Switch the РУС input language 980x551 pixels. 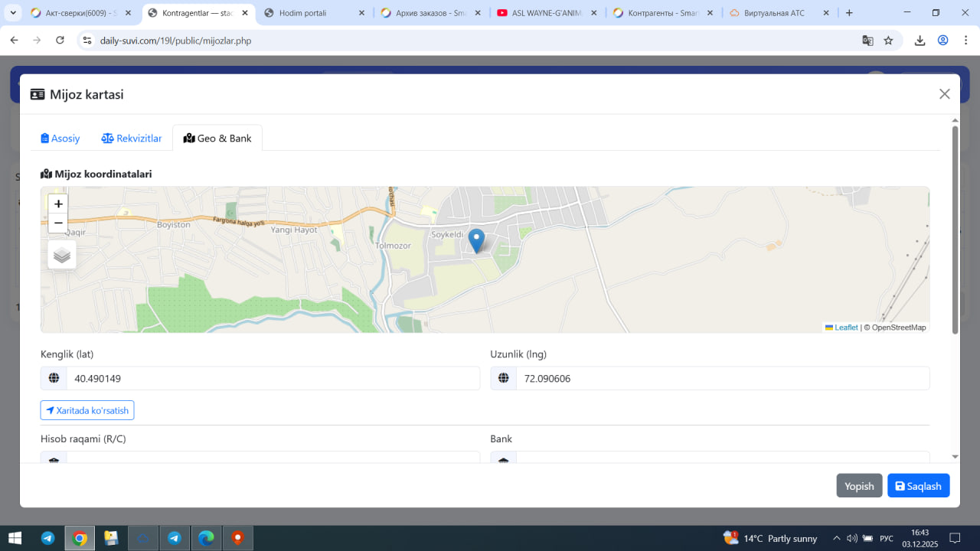click(887, 538)
